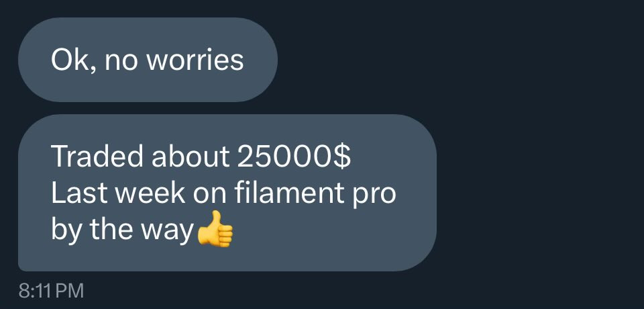Tap the word "no" in first bubble

(x=121, y=61)
